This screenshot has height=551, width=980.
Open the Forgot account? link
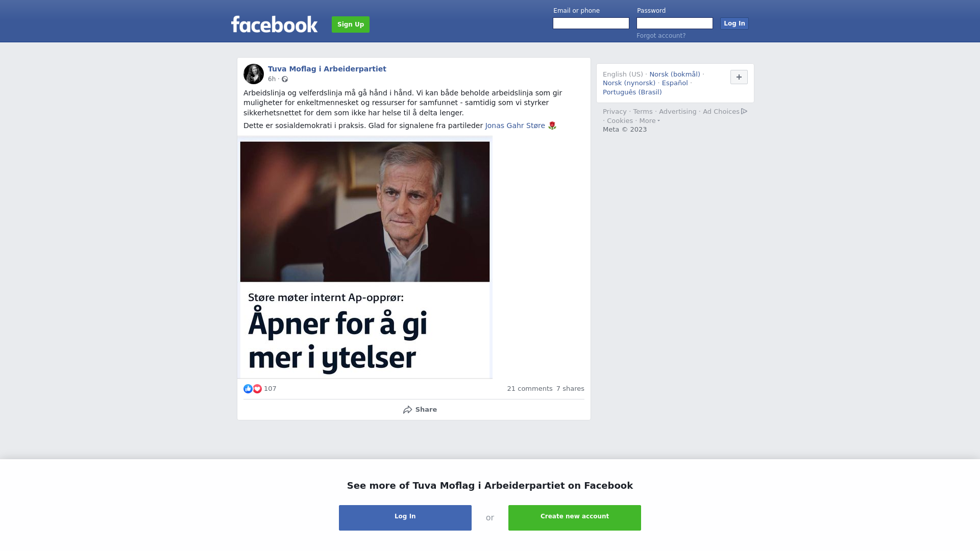coord(661,36)
